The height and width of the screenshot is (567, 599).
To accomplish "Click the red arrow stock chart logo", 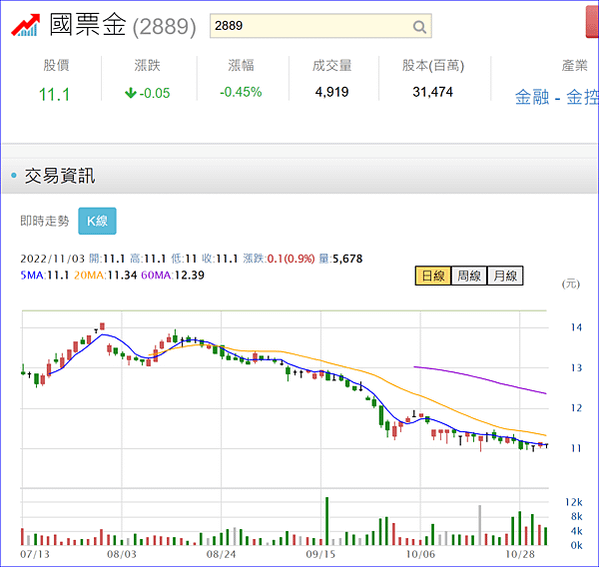I will coord(26,26).
